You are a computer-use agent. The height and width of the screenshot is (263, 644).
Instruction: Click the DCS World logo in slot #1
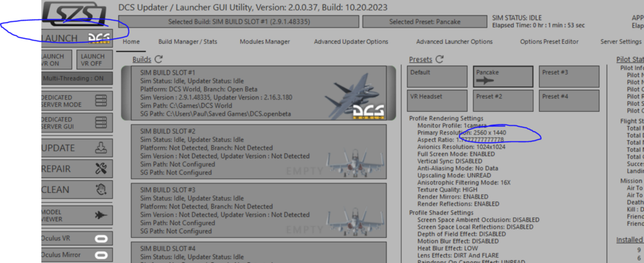(369, 112)
